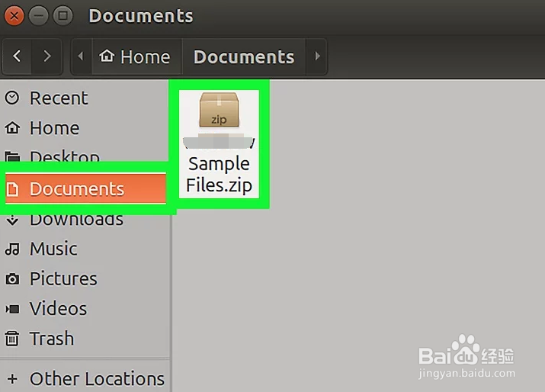This screenshot has width=545, height=392.
Task: Open Desktop folder in the sidebar
Action: pyautogui.click(x=64, y=158)
